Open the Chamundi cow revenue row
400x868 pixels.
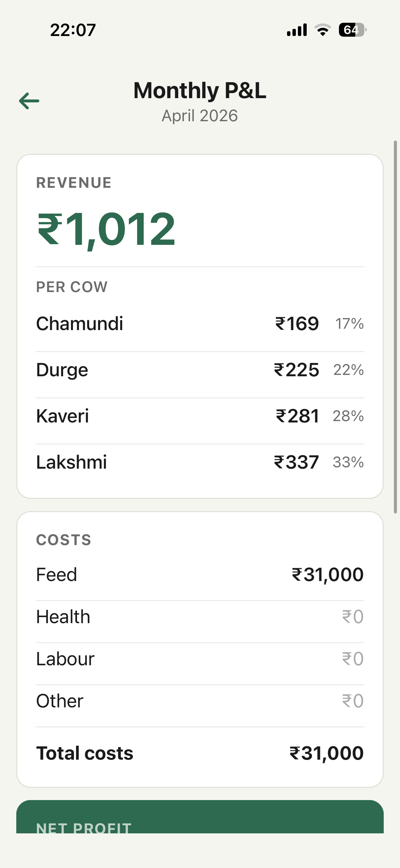click(200, 324)
